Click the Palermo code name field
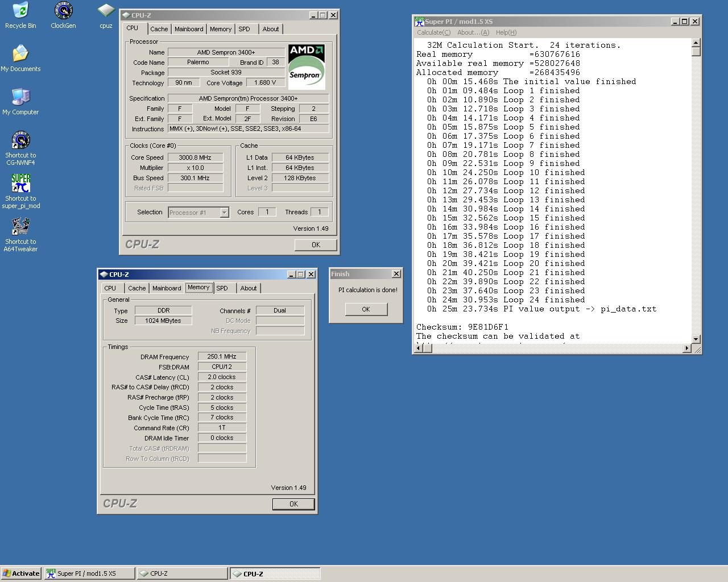 tap(198, 62)
